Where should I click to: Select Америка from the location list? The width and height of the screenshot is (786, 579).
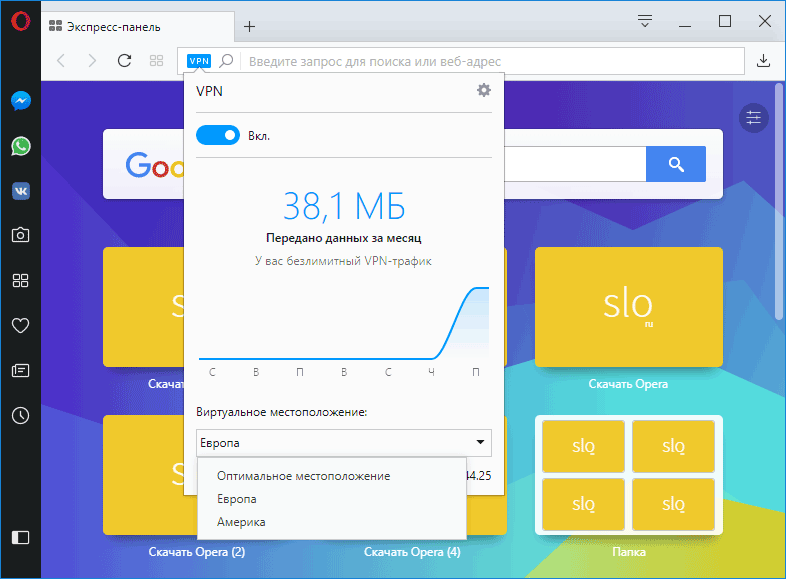(x=332, y=522)
